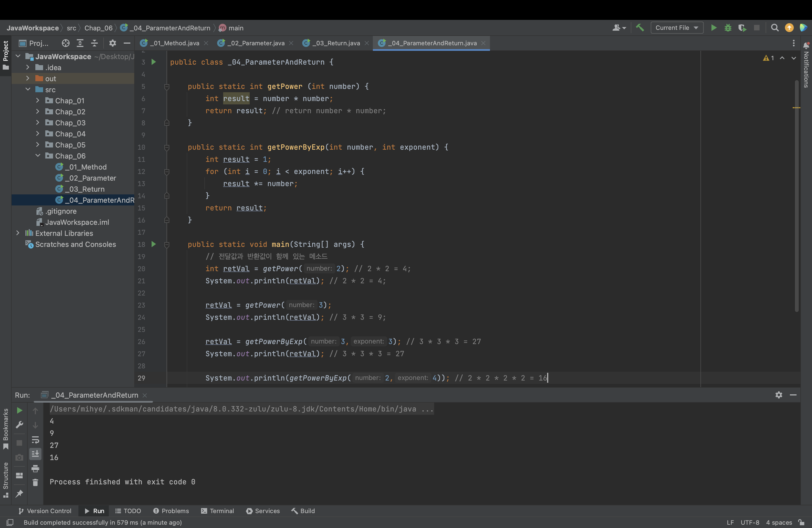Open Run panel settings gear
The image size is (812, 528).
[779, 395]
